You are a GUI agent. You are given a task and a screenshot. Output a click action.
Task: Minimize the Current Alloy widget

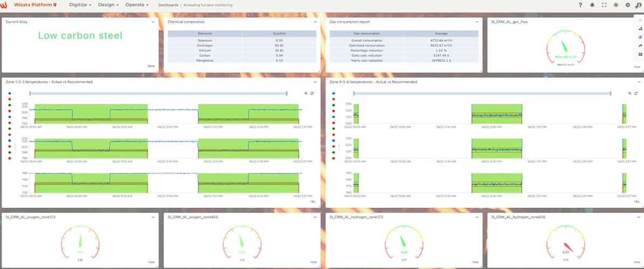(x=153, y=22)
